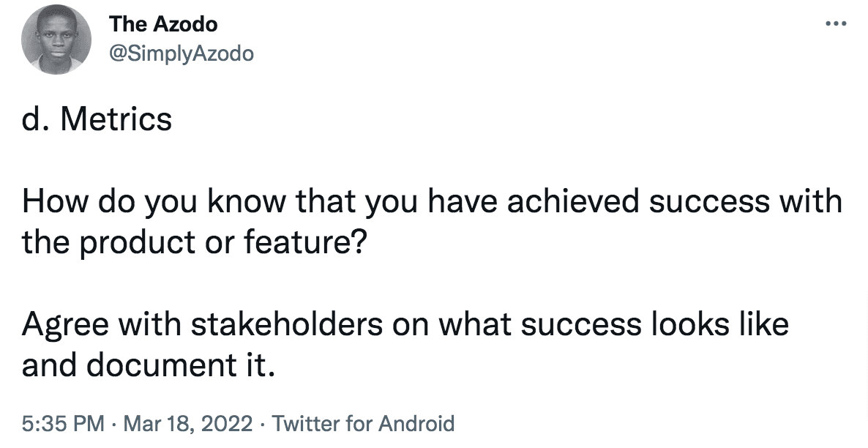Click the question about product success
This screenshot has height=448, width=868.
click(x=432, y=220)
